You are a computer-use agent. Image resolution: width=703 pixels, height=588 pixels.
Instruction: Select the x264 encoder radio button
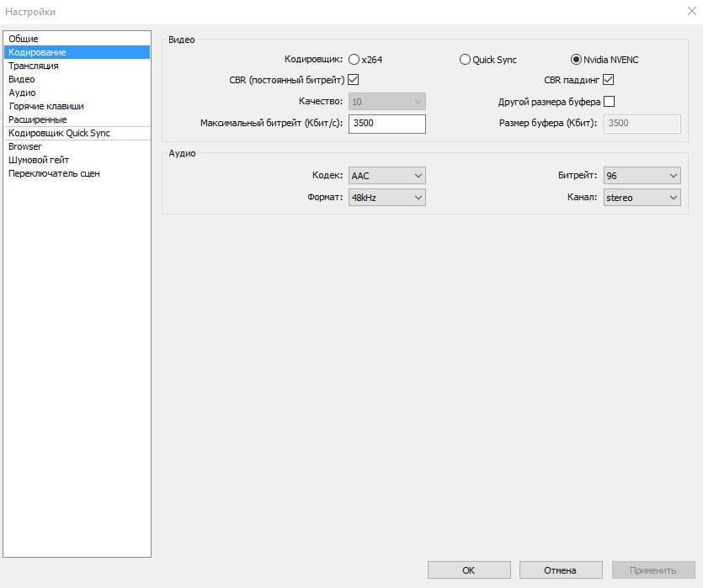(x=354, y=60)
